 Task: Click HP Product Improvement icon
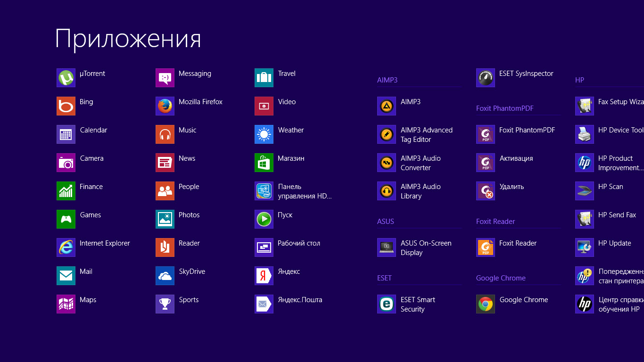(585, 163)
